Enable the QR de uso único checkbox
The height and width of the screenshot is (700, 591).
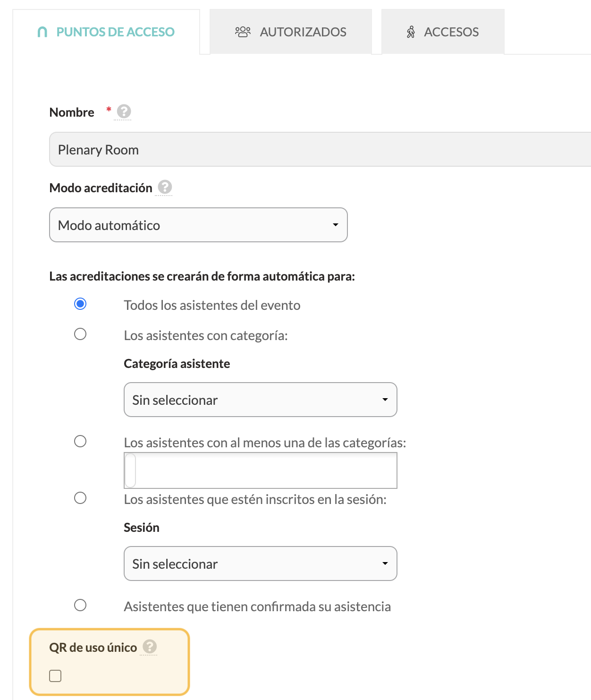point(55,676)
